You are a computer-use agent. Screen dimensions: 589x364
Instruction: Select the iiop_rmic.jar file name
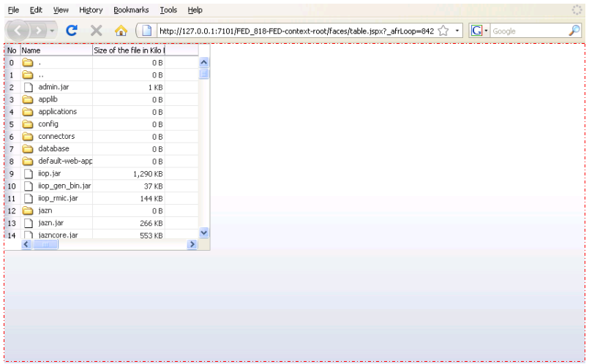[x=58, y=199]
